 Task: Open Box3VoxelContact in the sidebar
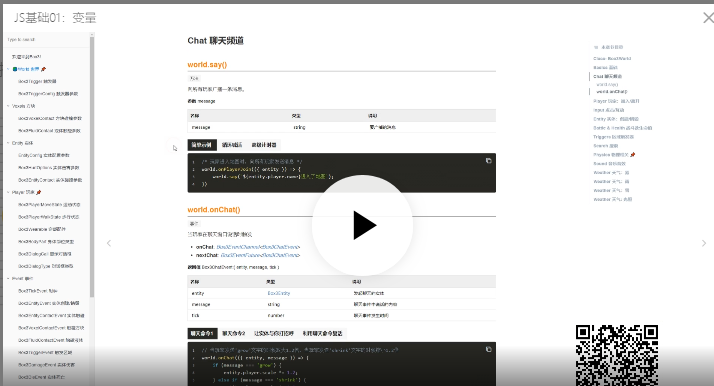coord(50,118)
